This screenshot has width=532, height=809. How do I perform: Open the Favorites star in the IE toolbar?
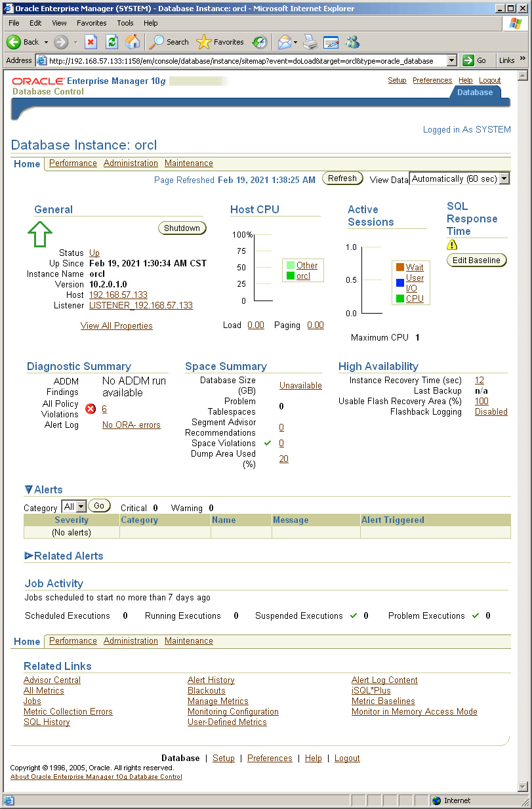pos(221,42)
